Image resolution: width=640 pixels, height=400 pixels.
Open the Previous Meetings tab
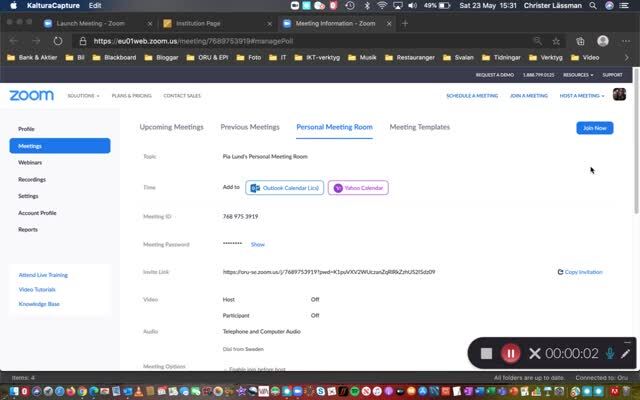[x=250, y=127]
